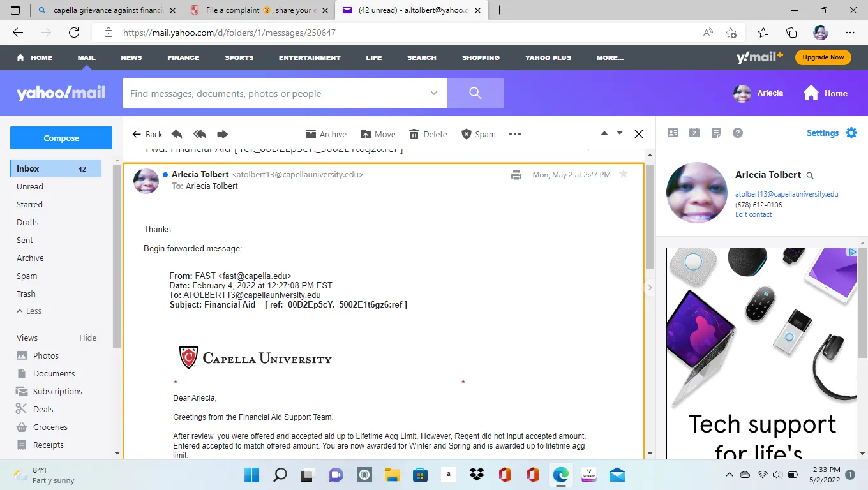
Task: Click the Compose button
Action: tap(61, 138)
